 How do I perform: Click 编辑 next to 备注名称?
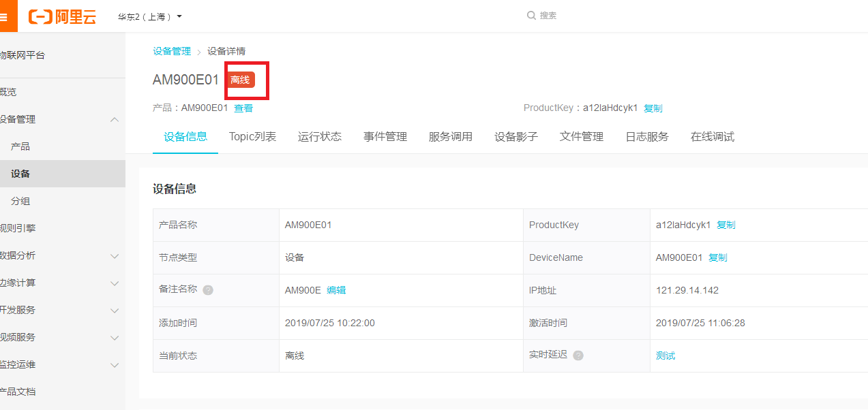(336, 290)
